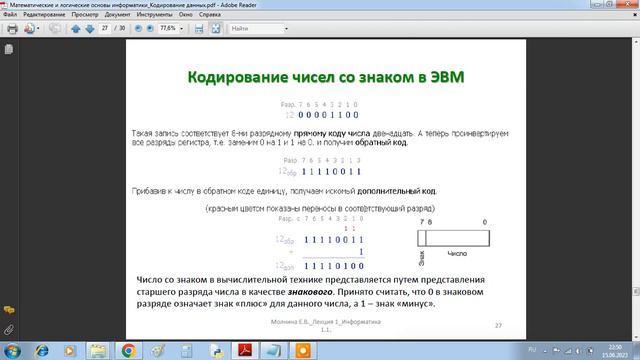Open the orange circle app taskbar icon
This screenshot has height=360, width=640.
(303, 351)
